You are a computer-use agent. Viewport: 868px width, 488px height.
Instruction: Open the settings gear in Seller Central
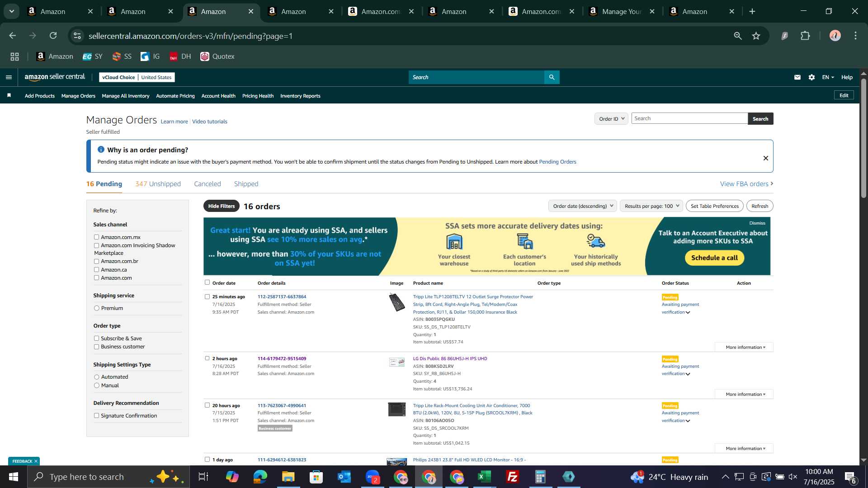tap(812, 77)
